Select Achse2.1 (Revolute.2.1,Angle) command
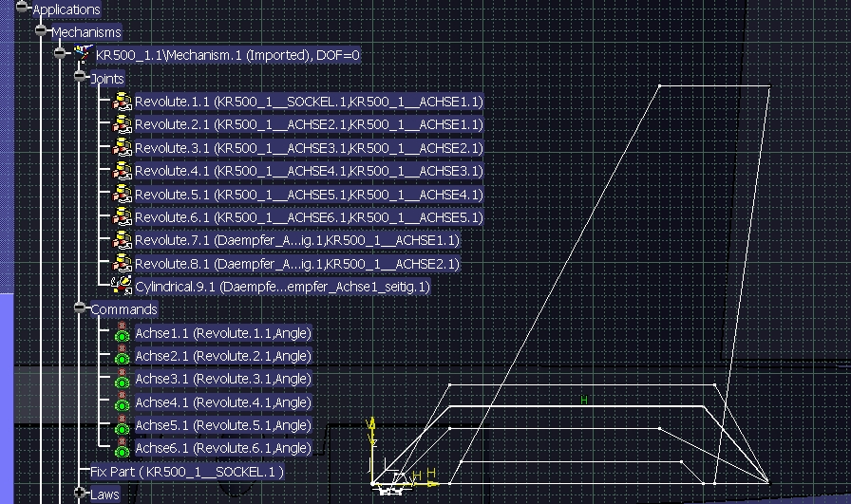851x504 pixels. coord(223,355)
